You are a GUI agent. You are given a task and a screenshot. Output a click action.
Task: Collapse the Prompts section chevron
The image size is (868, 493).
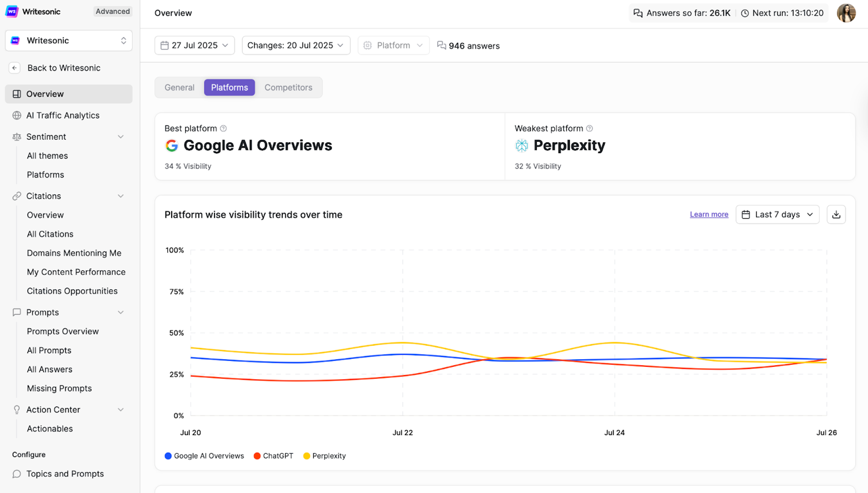point(121,312)
